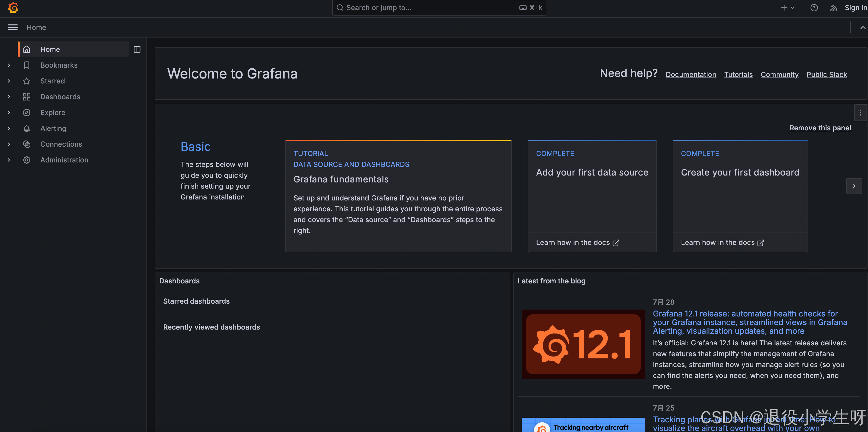Expand the Administration section chevron
868x432 pixels.
tap(9, 160)
